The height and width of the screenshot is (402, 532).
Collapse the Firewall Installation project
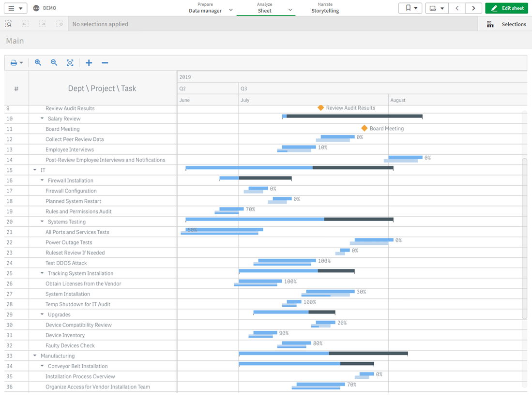click(x=42, y=180)
